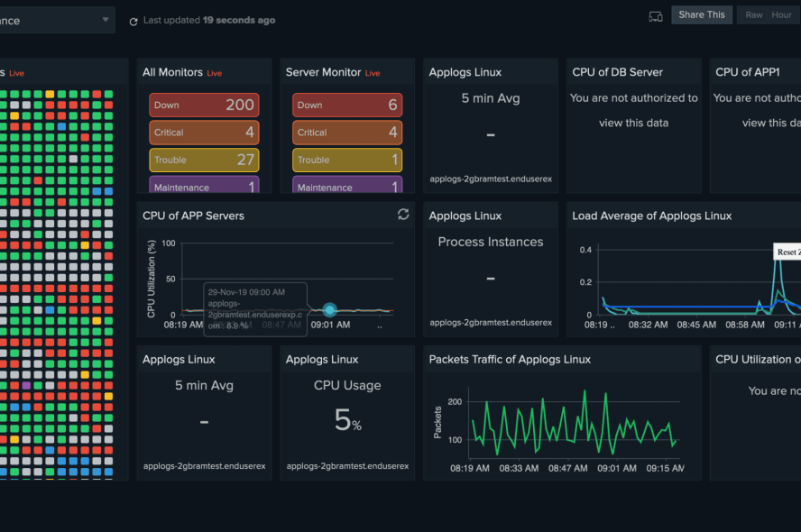Open Critical alerts in Server Monitor
This screenshot has width=801, height=532.
[346, 132]
